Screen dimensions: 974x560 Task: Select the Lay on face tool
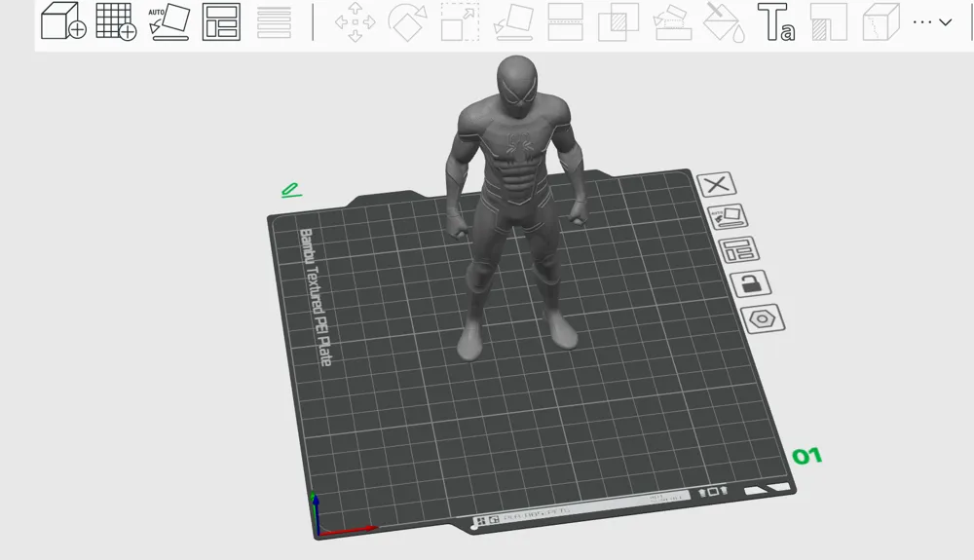tap(512, 22)
